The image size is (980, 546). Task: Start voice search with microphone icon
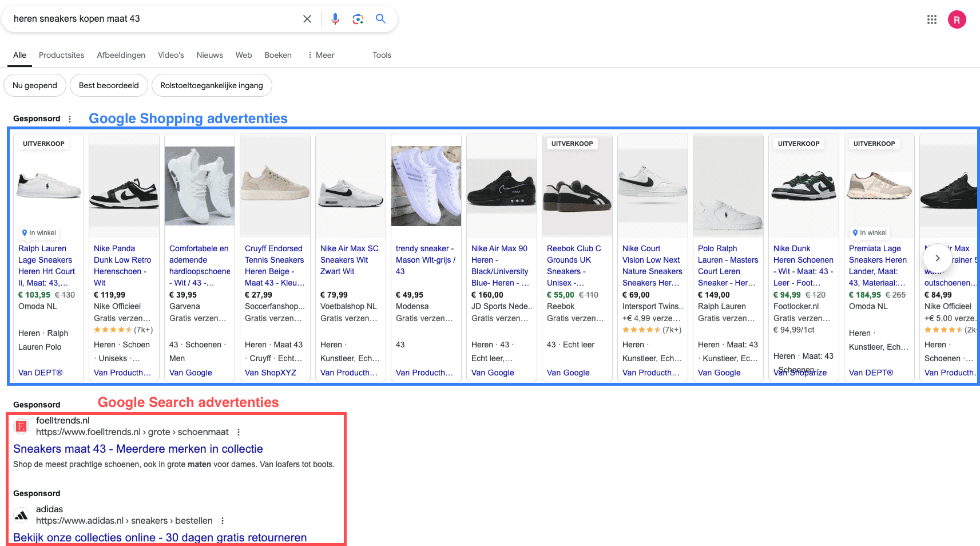pos(335,19)
